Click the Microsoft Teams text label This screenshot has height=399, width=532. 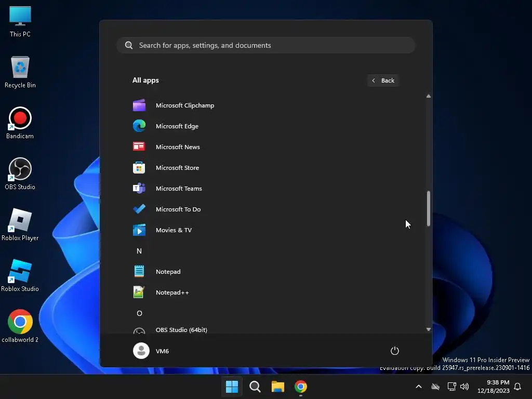tap(179, 188)
